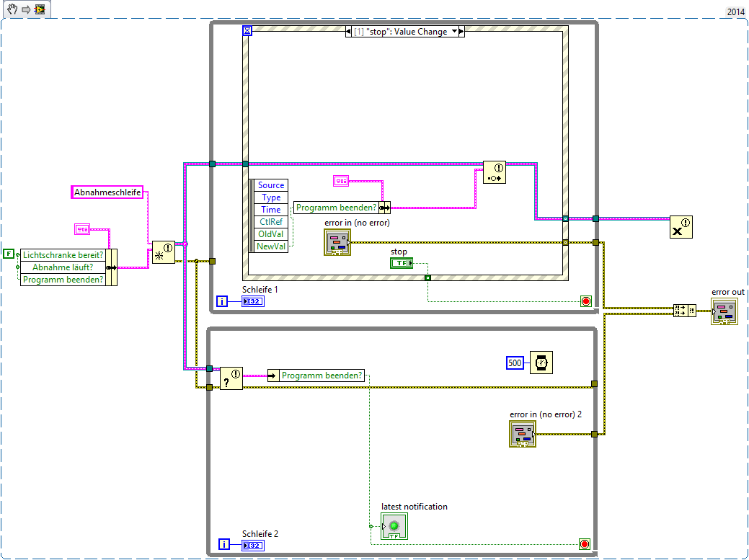
Task: Select Programm beenden? unbundle in Schleife 2
Action: [x=316, y=375]
